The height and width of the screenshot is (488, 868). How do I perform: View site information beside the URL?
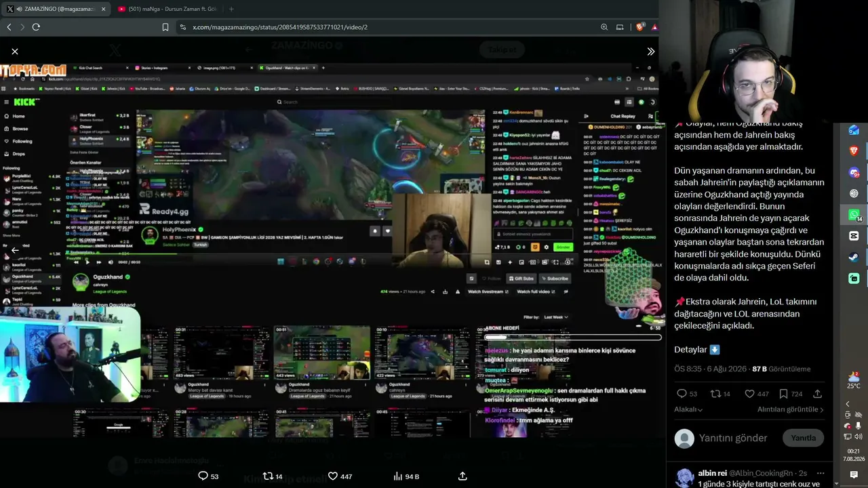click(x=182, y=27)
